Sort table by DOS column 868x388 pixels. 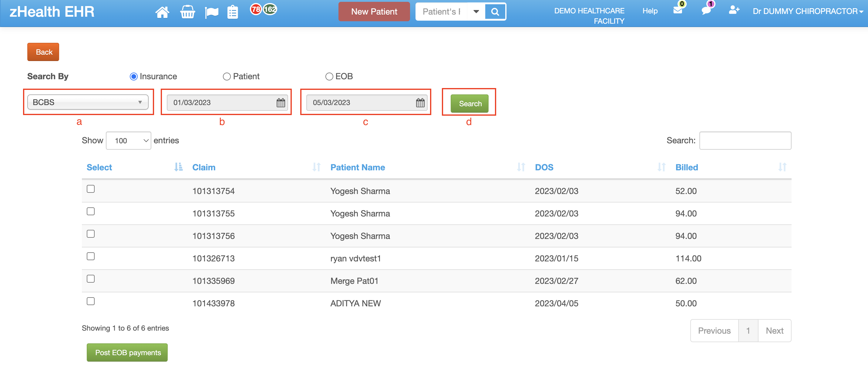coord(661,167)
